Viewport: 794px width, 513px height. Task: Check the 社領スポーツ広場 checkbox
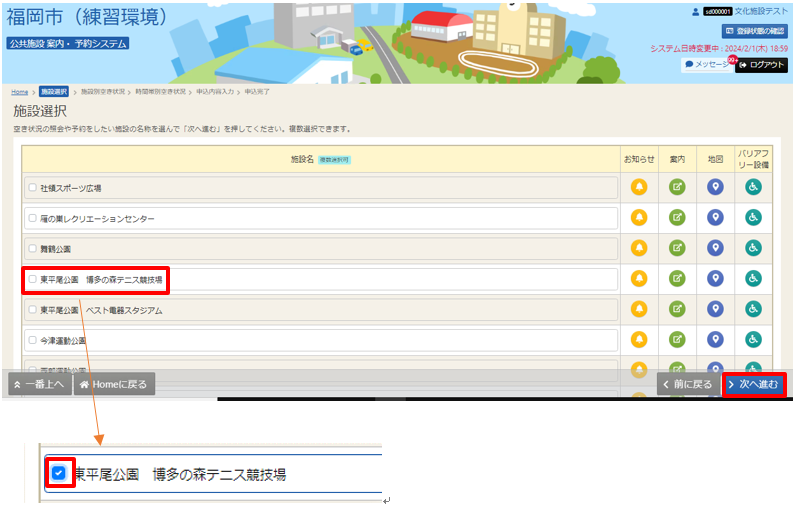click(33, 188)
